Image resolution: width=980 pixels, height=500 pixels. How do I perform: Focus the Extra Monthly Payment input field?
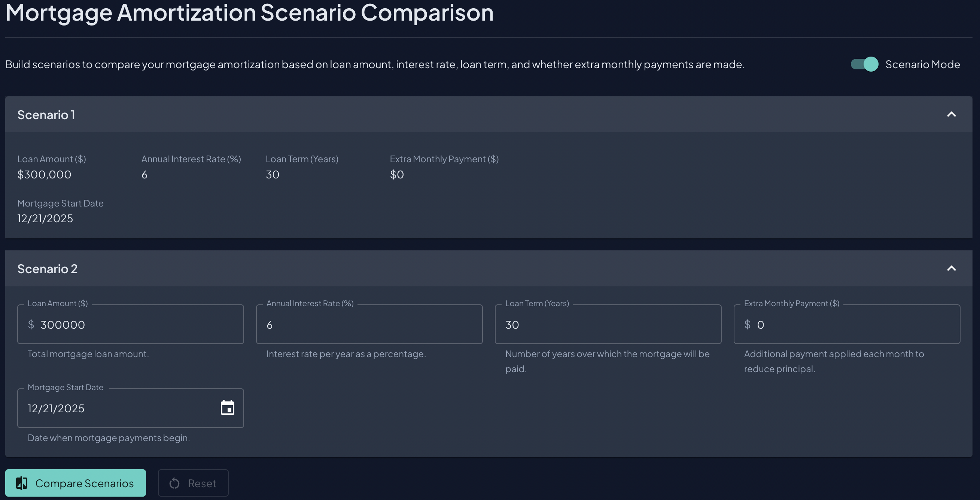852,325
